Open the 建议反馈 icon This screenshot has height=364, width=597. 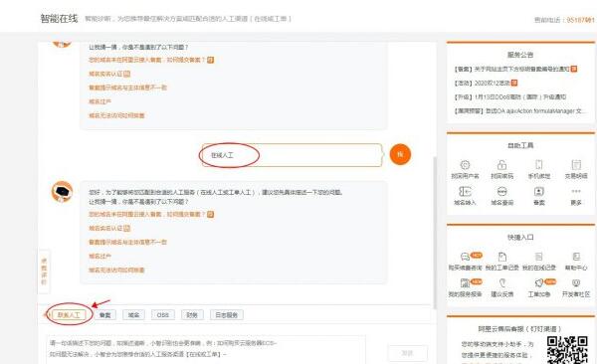[x=501, y=283]
